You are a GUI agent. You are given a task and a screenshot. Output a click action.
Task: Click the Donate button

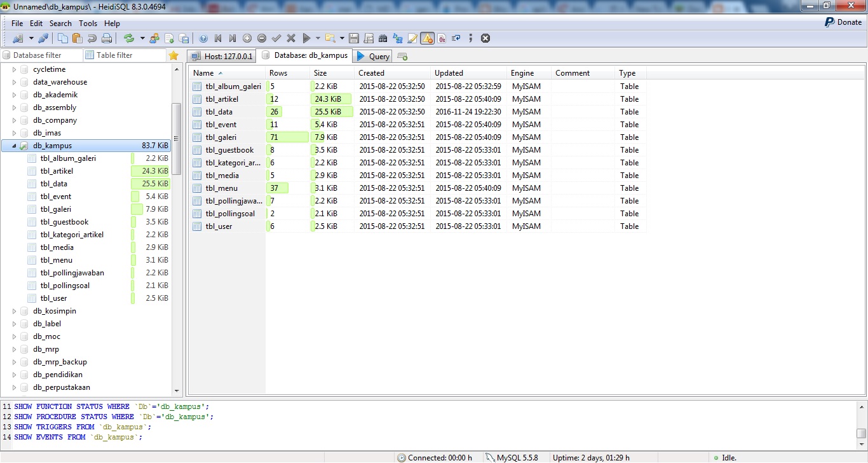843,22
